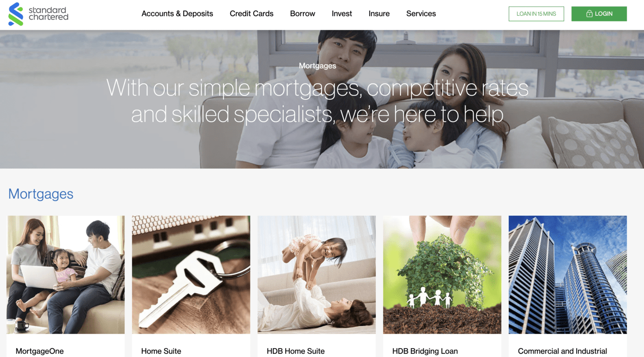Open the Invest menu
644x357 pixels.
342,14
